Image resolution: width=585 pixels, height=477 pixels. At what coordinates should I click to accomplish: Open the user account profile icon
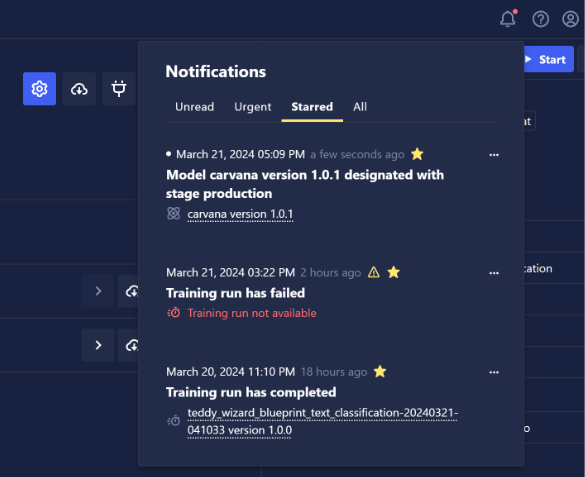(x=570, y=19)
